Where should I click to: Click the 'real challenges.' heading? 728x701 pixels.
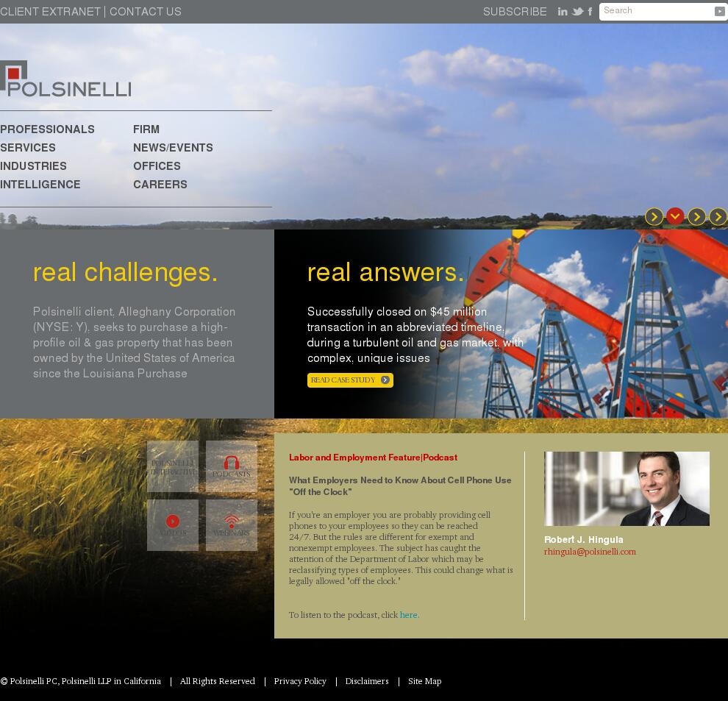tap(125, 272)
